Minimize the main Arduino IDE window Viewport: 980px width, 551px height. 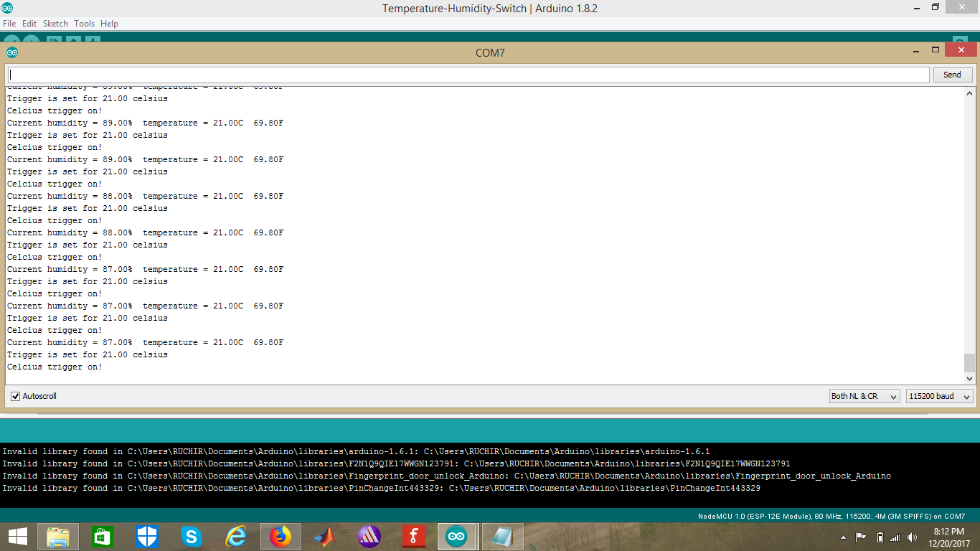pos(916,8)
